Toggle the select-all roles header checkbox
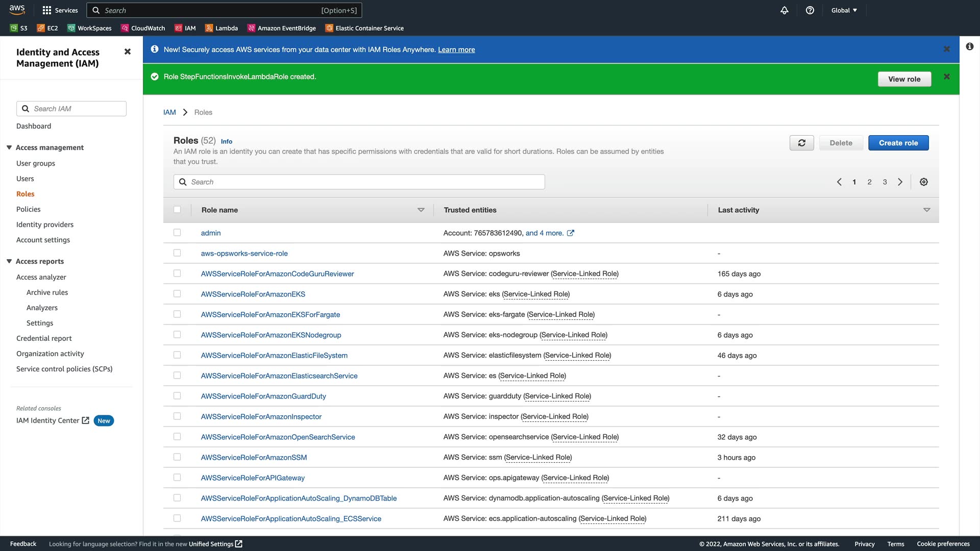The width and height of the screenshot is (980, 551). point(177,210)
